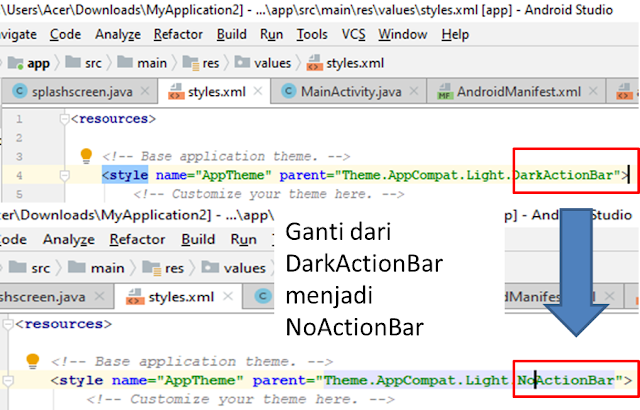Open the Code menu in DarkActionBar window
Image resolution: width=640 pixels, height=410 pixels.
point(65,35)
